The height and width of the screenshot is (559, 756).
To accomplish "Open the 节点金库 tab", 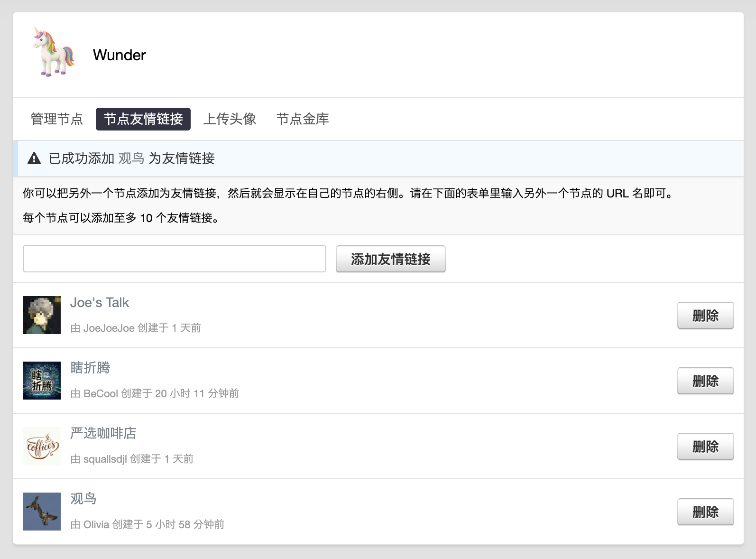I will tap(303, 119).
